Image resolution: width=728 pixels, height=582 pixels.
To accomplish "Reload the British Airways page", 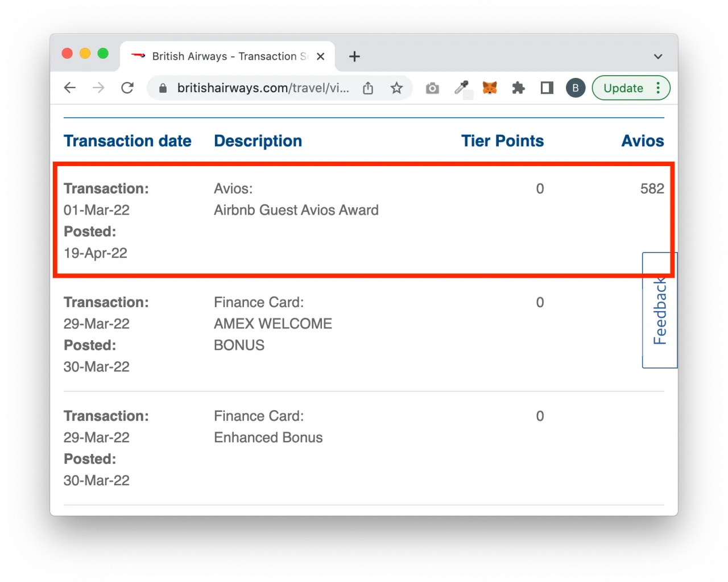I will click(127, 88).
